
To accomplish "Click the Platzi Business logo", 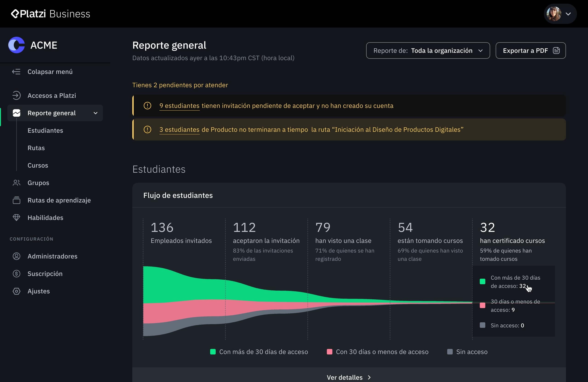I will click(x=51, y=14).
